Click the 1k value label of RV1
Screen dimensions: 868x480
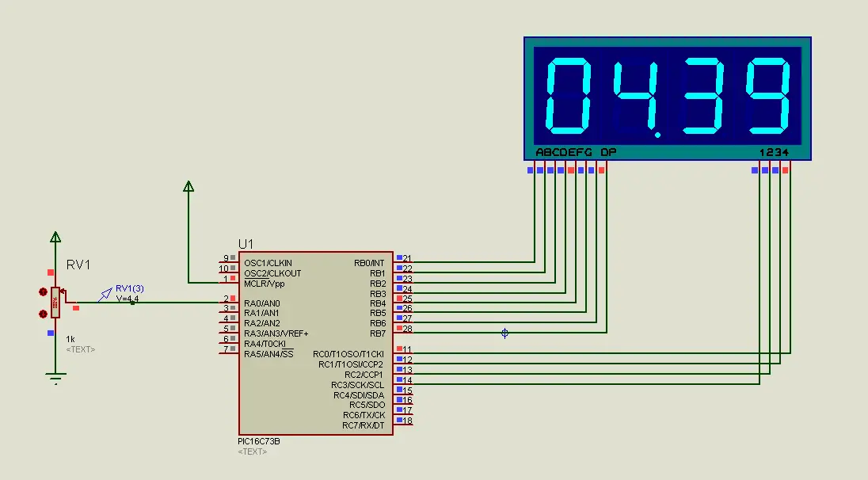pyautogui.click(x=70, y=339)
